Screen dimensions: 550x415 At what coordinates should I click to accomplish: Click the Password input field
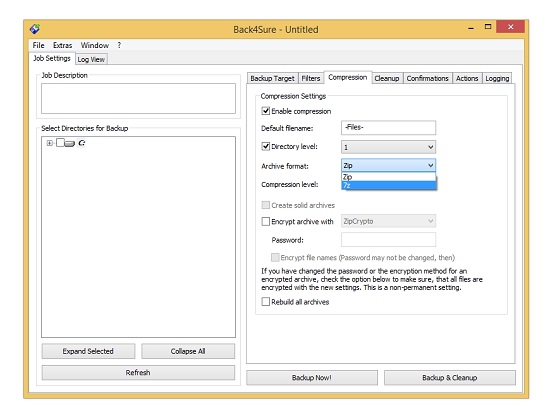pyautogui.click(x=388, y=240)
